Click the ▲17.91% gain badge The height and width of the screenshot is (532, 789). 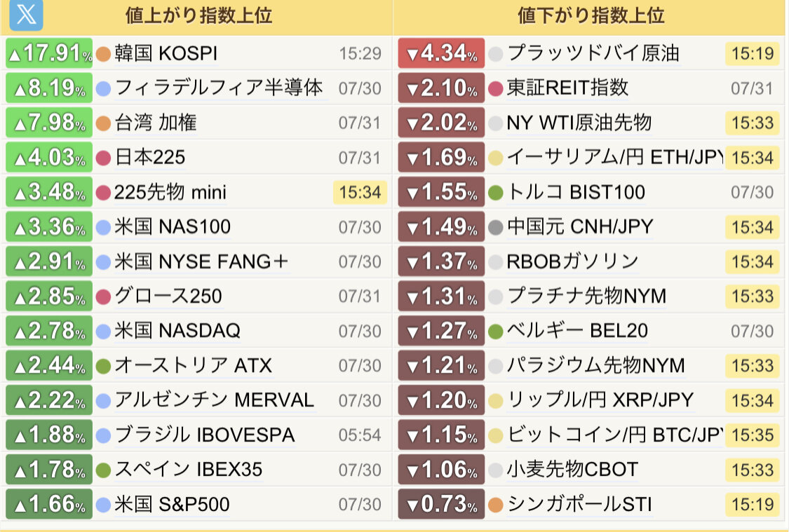pos(49,53)
